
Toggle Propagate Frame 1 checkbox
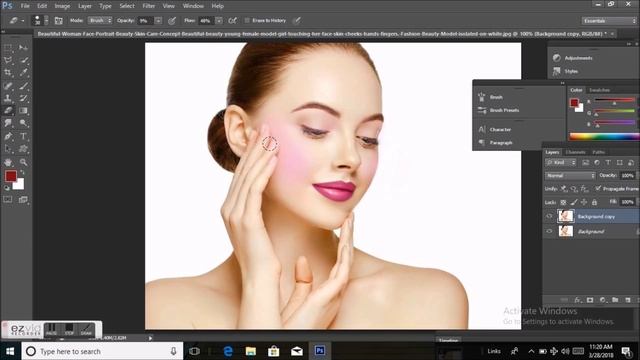[598, 188]
